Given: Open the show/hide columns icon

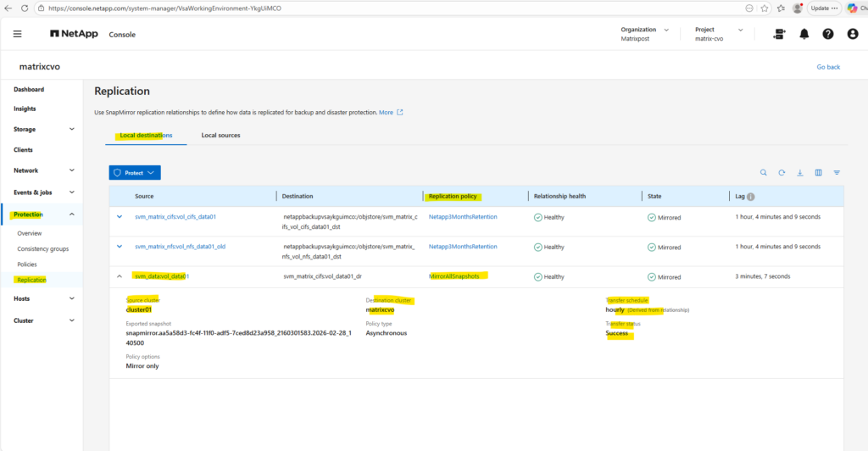Looking at the screenshot, I should point(818,173).
